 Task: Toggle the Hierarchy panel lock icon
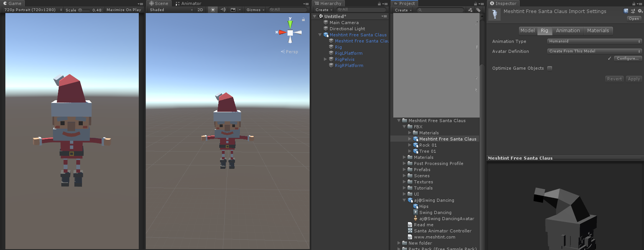click(x=379, y=3)
